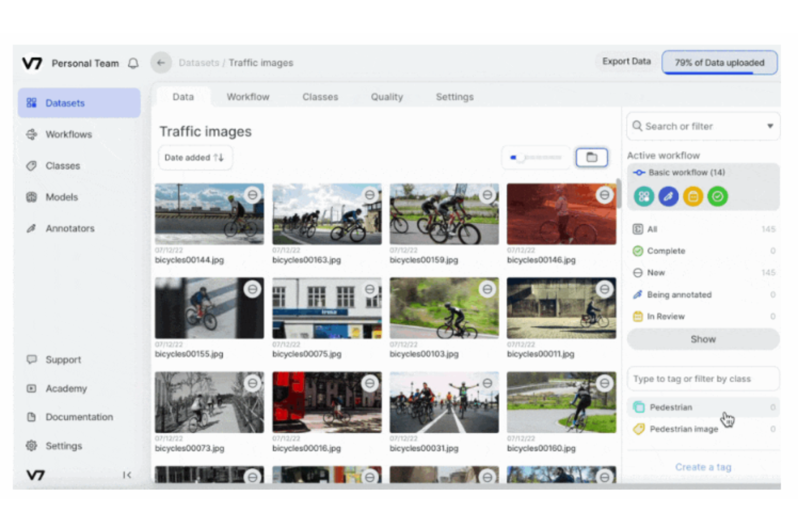Open the Annotators section
The height and width of the screenshot is (532, 798).
[32, 228]
